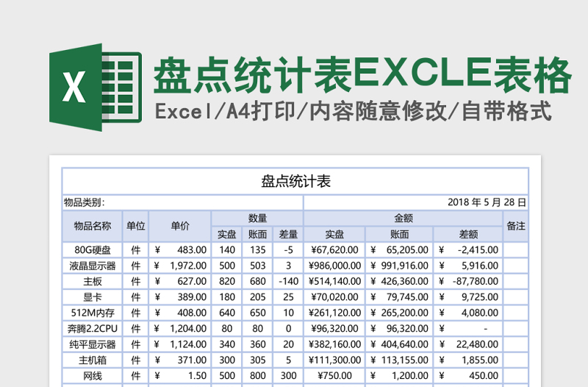Click the 备注 column header

click(516, 226)
